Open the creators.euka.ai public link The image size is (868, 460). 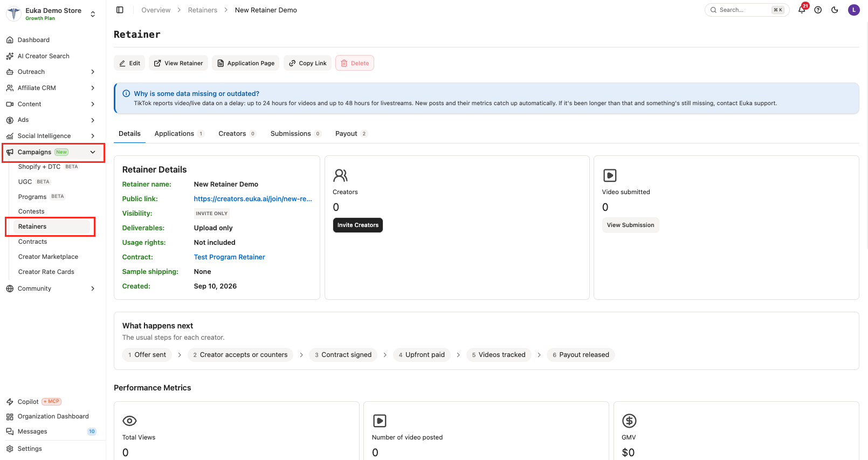pyautogui.click(x=253, y=199)
